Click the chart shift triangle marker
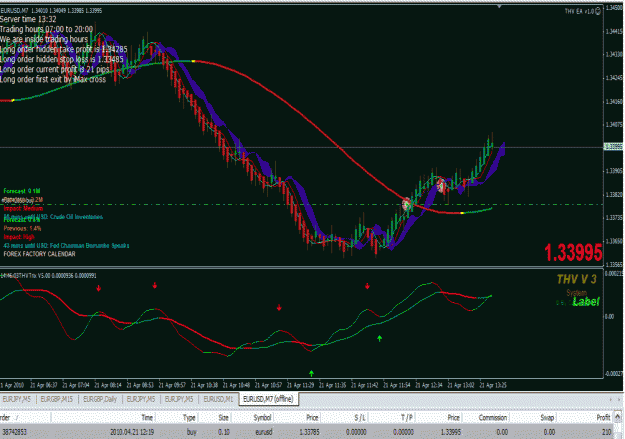Screen dimensions: 625x439 [x=499, y=6]
